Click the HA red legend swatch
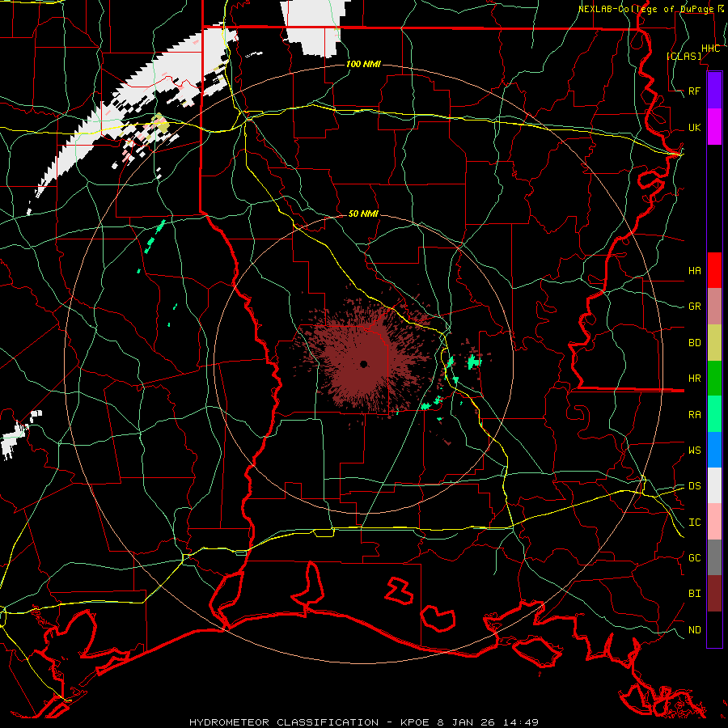Image resolution: width=728 pixels, height=728 pixels. click(x=714, y=270)
